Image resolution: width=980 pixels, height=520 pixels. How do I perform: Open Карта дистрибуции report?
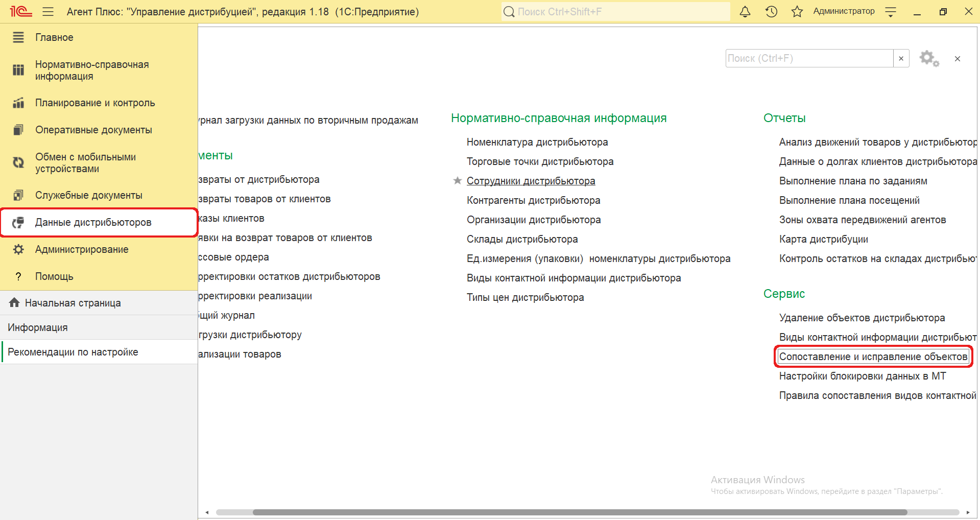824,239
